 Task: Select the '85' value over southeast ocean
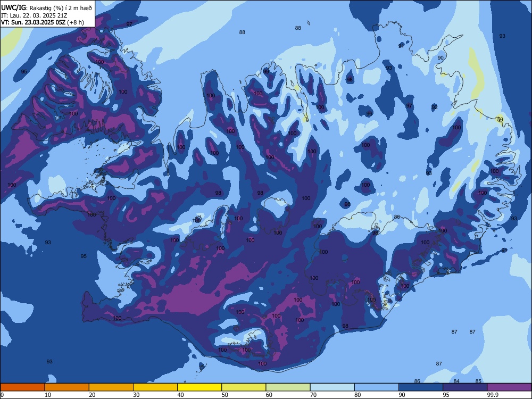(x=478, y=381)
